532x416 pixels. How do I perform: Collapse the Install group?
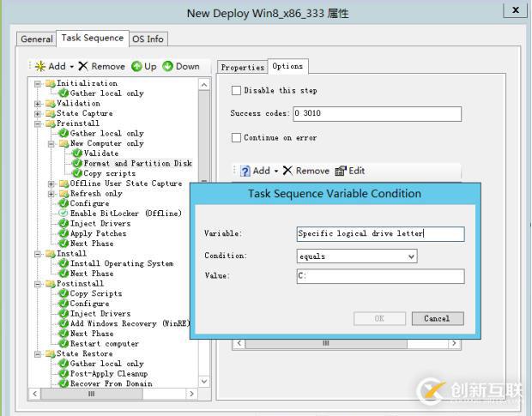point(38,254)
